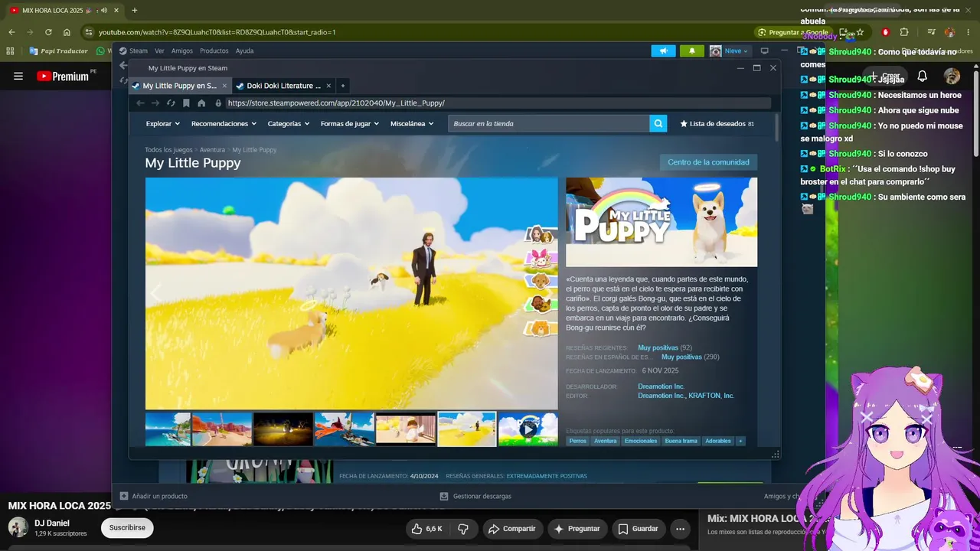Dislike the MIX HORA LOCA video

(463, 529)
